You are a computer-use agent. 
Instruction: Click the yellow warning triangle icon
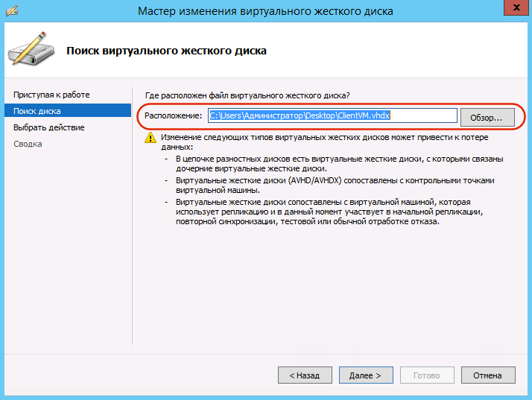point(151,137)
